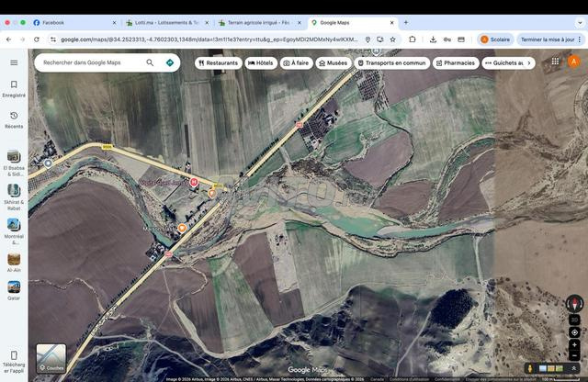This screenshot has width=588, height=382.
Task: Click the search magnifier icon
Action: point(151,62)
